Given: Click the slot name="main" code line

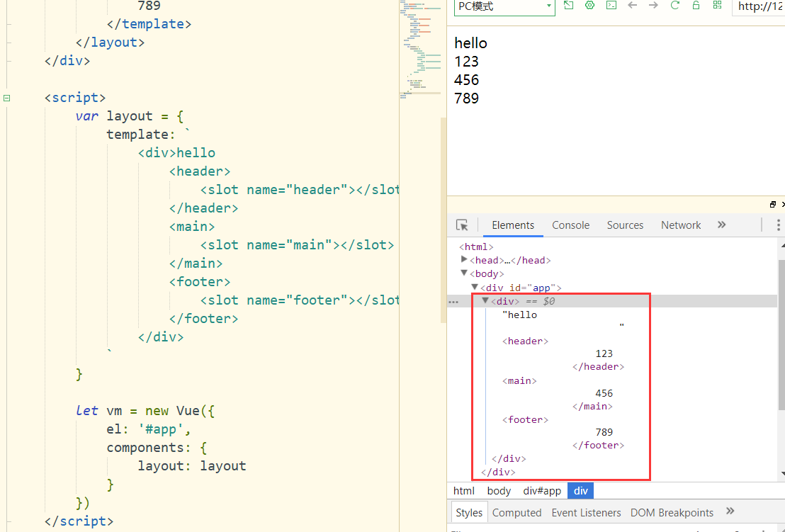Looking at the screenshot, I should 298,245.
